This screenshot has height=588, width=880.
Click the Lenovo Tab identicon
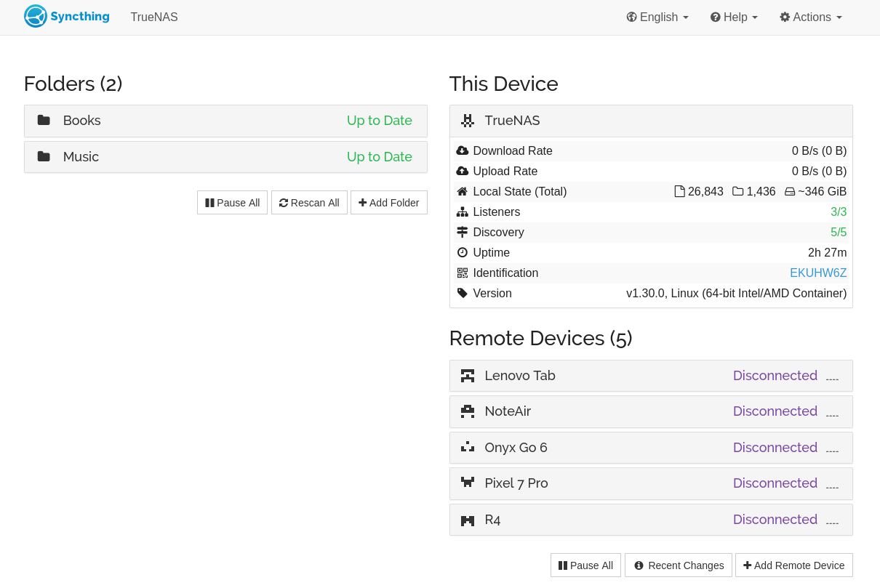[x=468, y=376]
